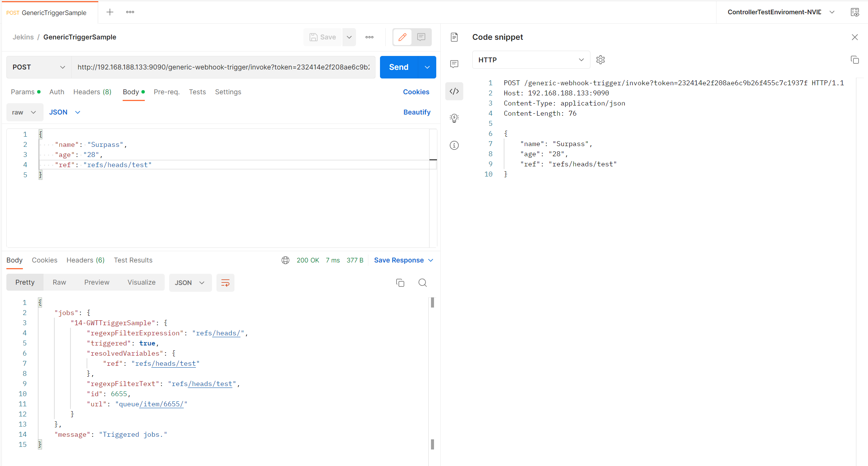Open the Tests tab
Viewport: 868px width, 466px height.
[197, 92]
